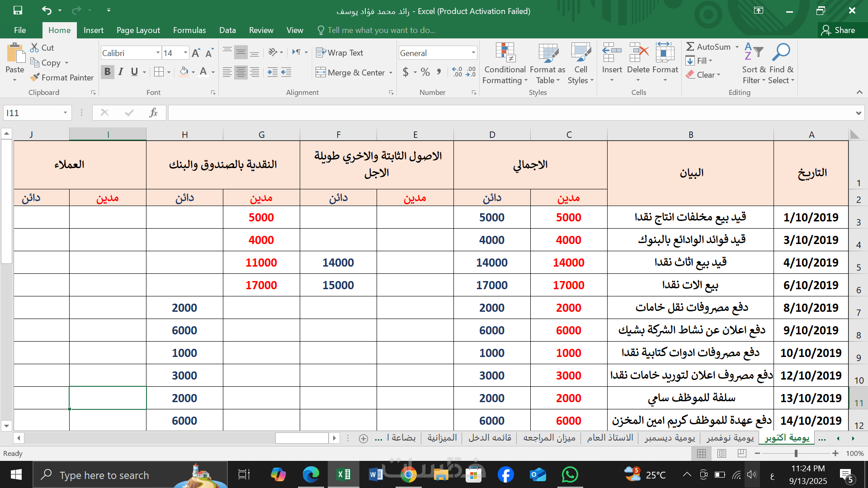
Task: Click the Save icon in the title bar
Action: (x=18, y=10)
